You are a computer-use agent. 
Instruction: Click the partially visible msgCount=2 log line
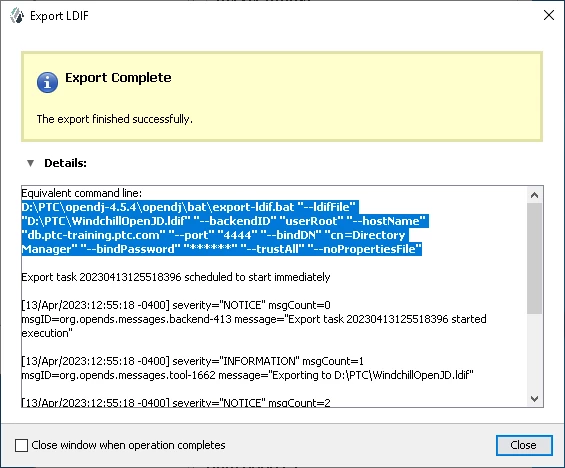pos(176,402)
